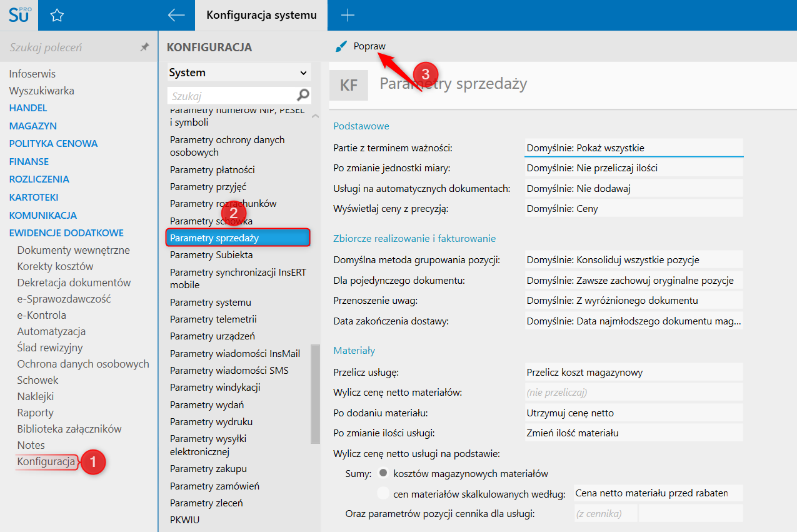Image resolution: width=797 pixels, height=532 pixels.
Task: Open 'Korekty kosztów'
Action: pos(55,266)
